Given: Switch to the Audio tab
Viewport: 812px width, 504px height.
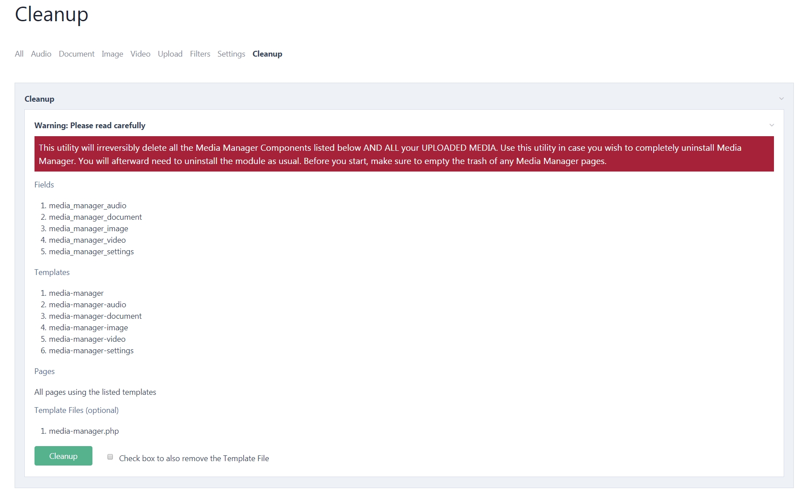Looking at the screenshot, I should click(x=41, y=54).
